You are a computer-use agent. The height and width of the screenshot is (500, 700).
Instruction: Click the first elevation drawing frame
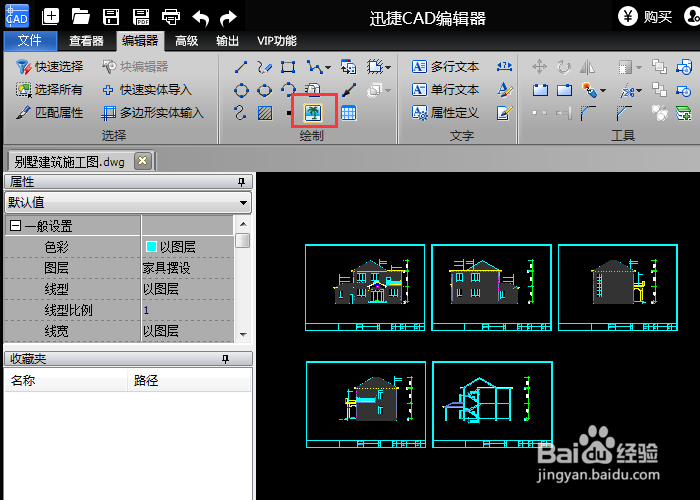pyautogui.click(x=365, y=288)
